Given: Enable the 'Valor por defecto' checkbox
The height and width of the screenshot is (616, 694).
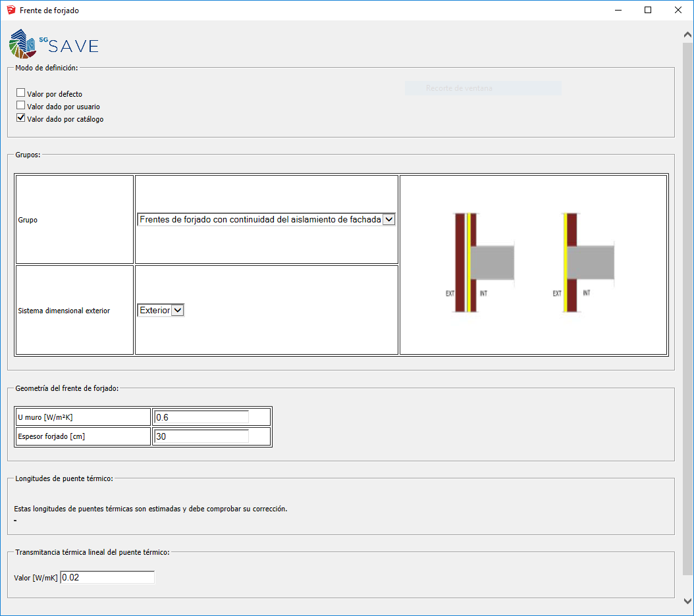Looking at the screenshot, I should click(x=21, y=93).
